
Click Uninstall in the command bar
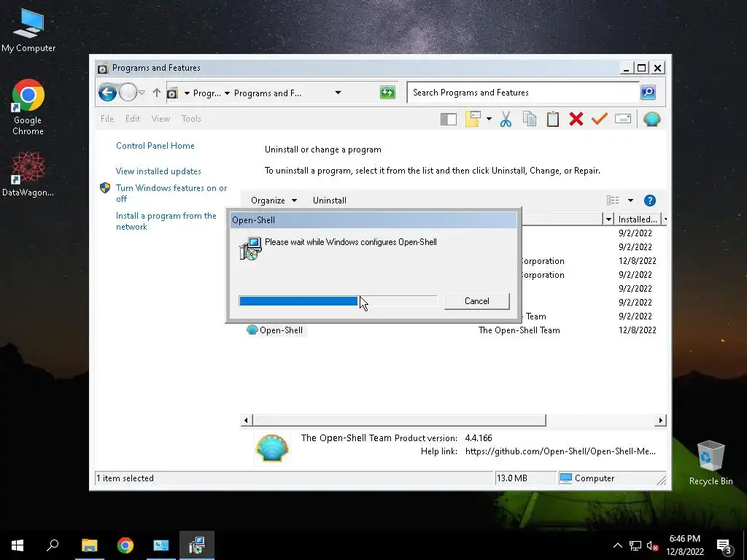(x=329, y=201)
